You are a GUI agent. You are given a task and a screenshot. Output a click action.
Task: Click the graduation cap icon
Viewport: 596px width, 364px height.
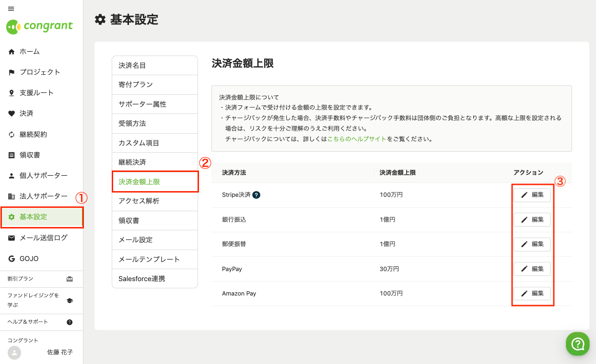(70, 300)
